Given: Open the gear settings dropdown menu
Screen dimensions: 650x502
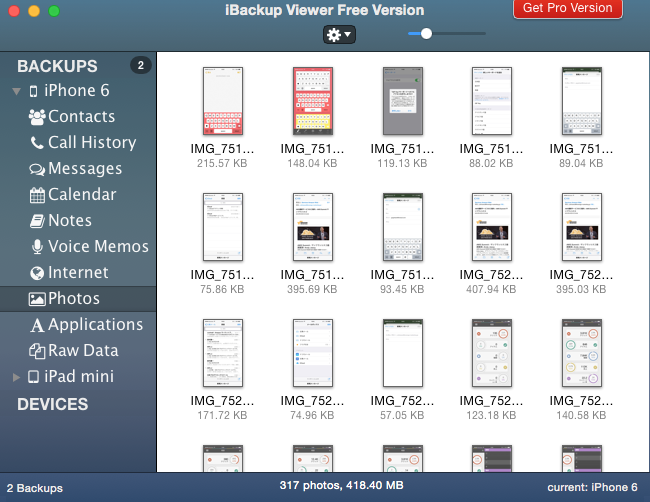Looking at the screenshot, I should click(339, 34).
